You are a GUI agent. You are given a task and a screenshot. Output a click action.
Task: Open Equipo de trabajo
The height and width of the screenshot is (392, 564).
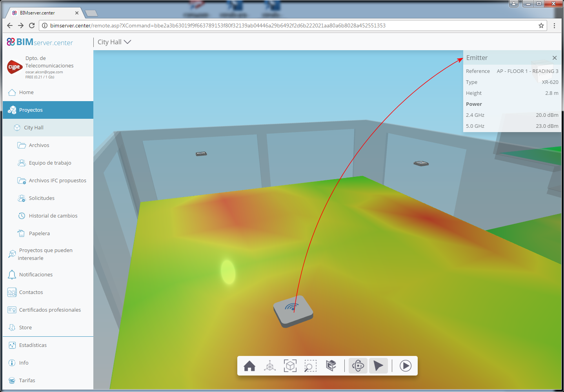click(48, 163)
